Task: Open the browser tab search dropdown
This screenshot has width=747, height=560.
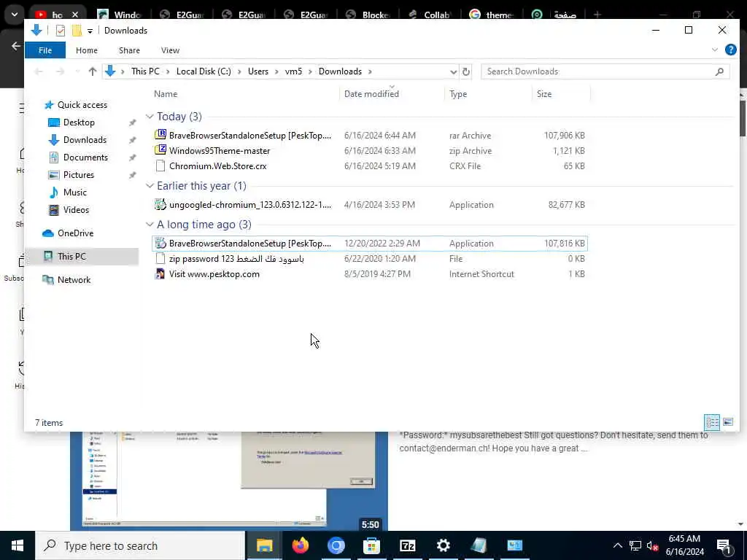Action: 15,15
